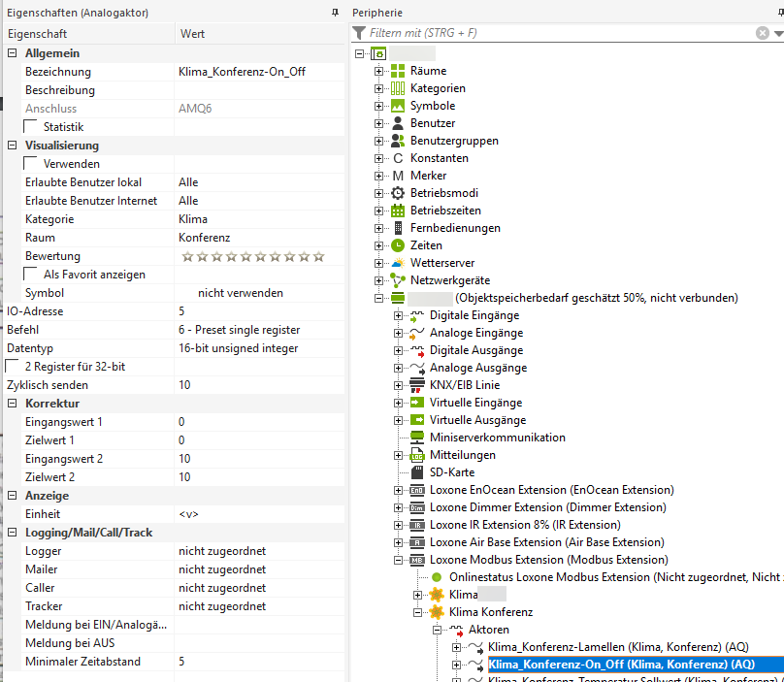This screenshot has height=682, width=784.
Task: Click the Benutzergruppen group icon
Action: tap(398, 141)
